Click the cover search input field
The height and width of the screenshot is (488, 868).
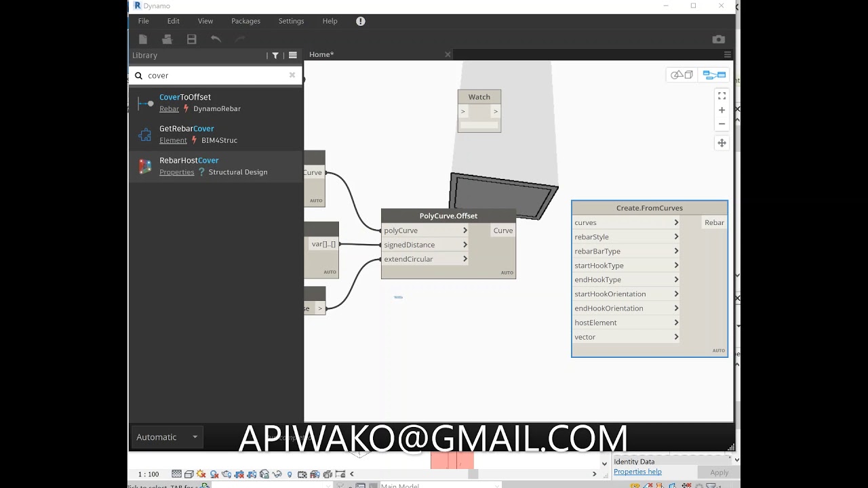pos(216,75)
